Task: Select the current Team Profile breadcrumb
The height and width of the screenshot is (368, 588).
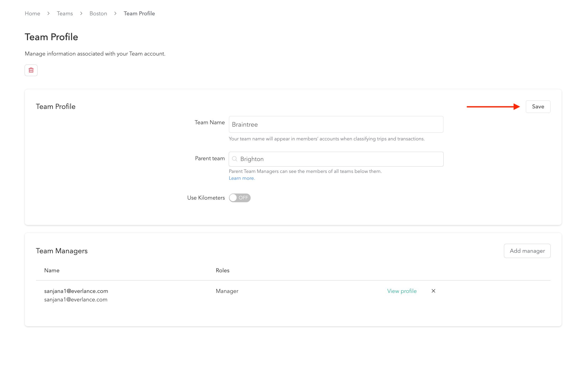Action: point(139,13)
